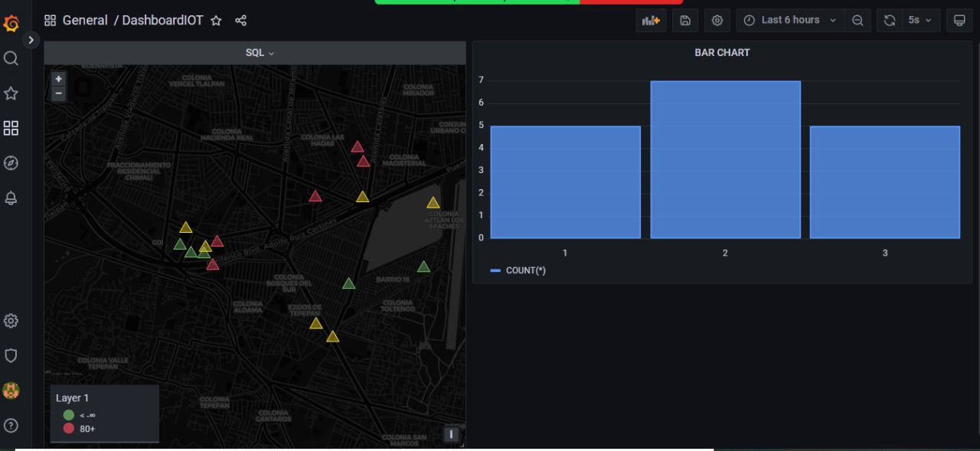Open Starred dashboards in sidebar
Screen dimensions: 980x451
click(11, 93)
